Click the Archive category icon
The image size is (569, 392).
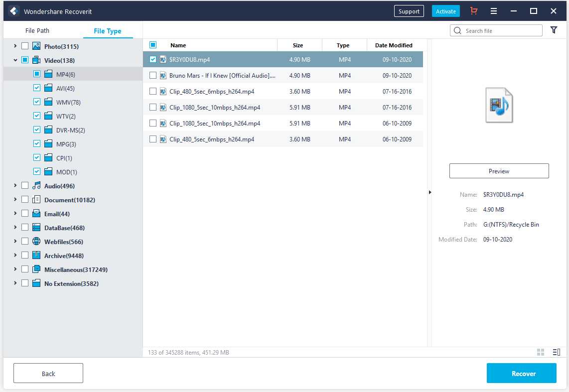tap(36, 256)
